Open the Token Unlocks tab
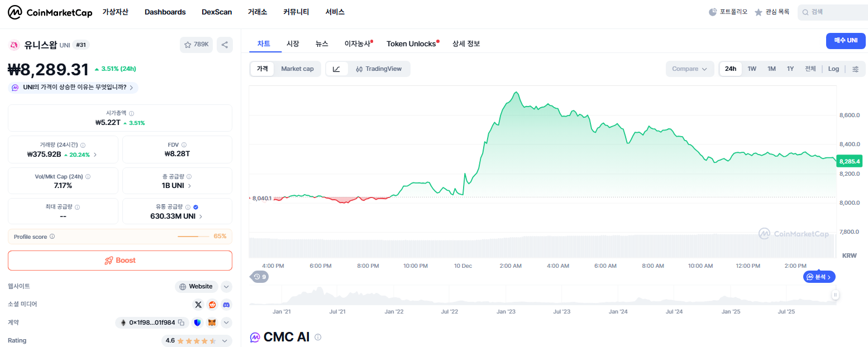 411,44
